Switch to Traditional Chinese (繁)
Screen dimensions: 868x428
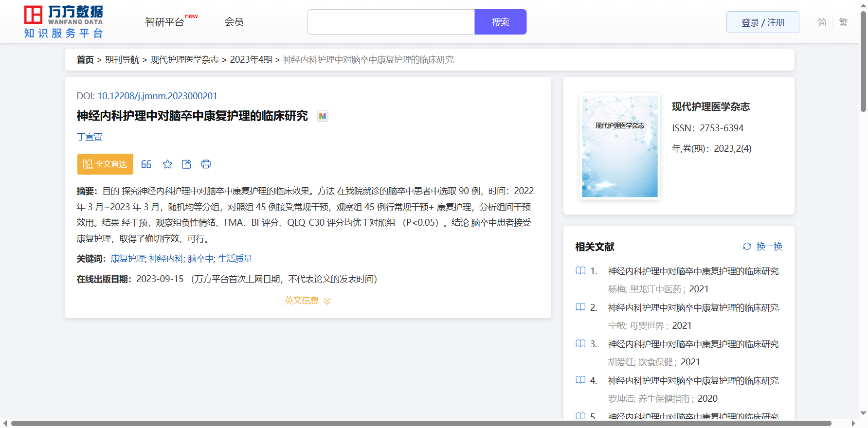pyautogui.click(x=843, y=22)
